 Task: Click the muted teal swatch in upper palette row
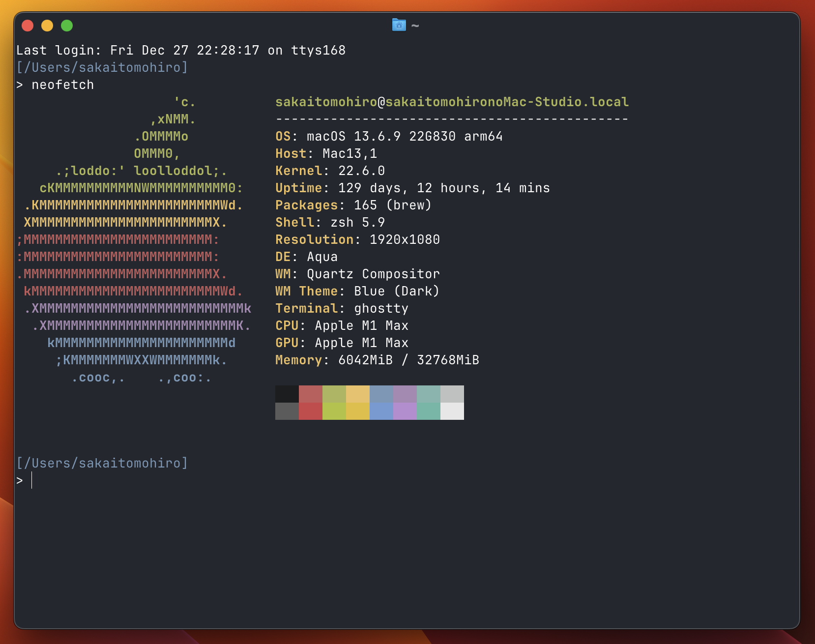[x=429, y=394]
